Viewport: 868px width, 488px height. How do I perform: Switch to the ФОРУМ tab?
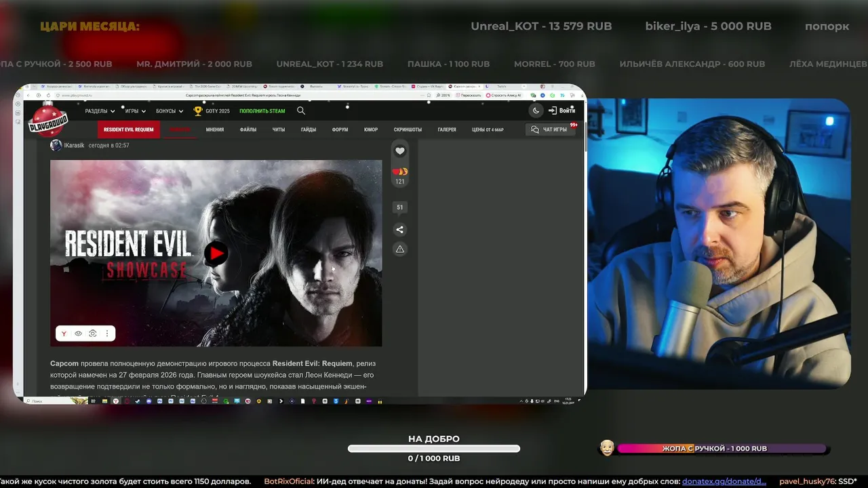(x=340, y=129)
